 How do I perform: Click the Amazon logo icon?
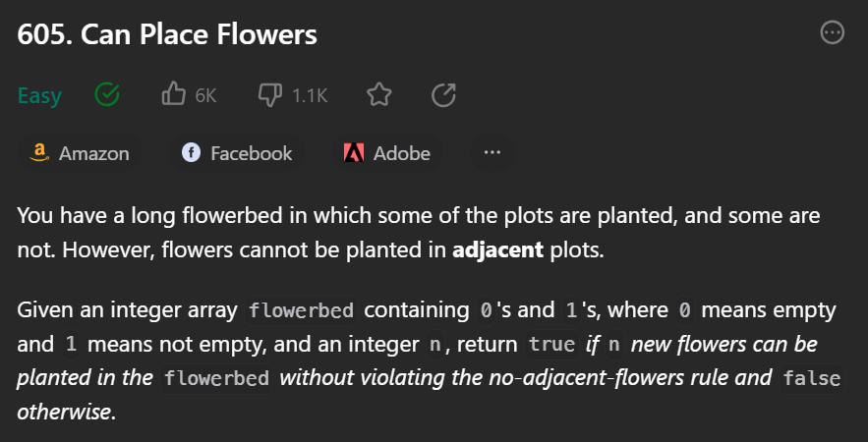[40, 153]
